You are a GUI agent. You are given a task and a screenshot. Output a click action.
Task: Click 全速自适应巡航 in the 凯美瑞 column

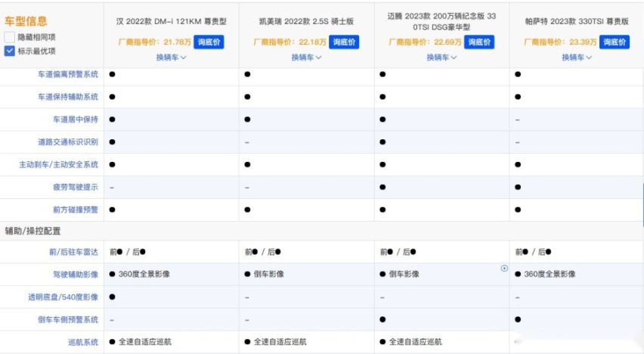(x=280, y=342)
